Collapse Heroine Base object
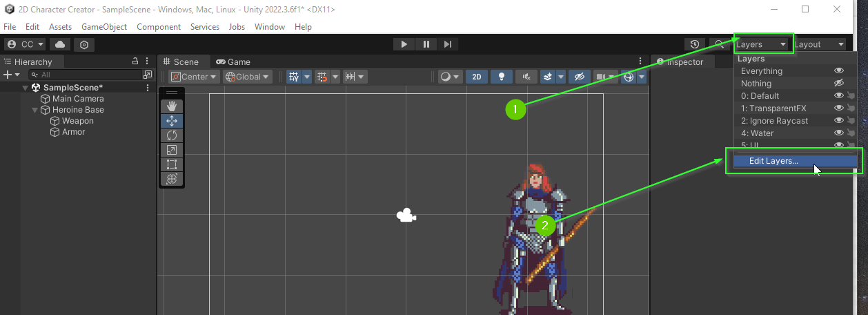This screenshot has height=315, width=868. [x=36, y=110]
